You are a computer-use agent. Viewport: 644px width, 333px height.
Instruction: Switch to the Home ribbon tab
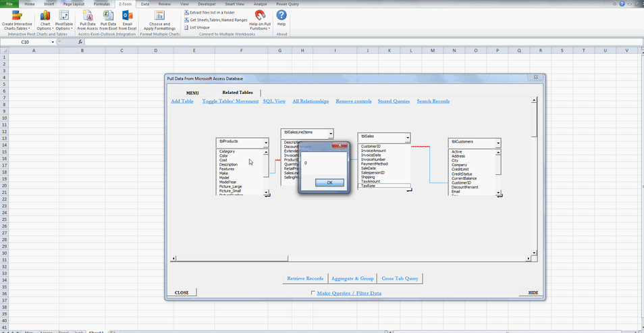[30, 3]
